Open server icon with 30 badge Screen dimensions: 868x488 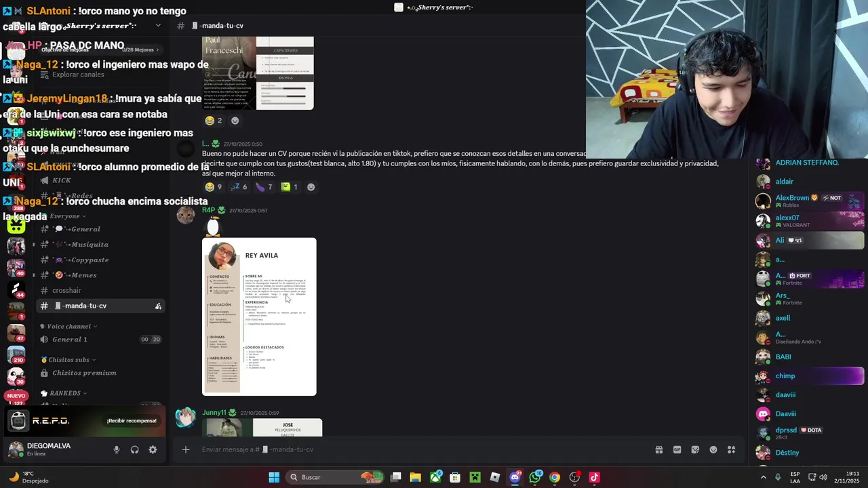point(16,376)
